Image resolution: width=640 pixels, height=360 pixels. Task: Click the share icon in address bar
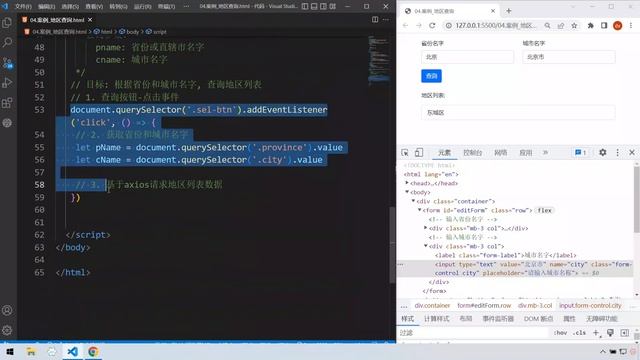click(561, 25)
